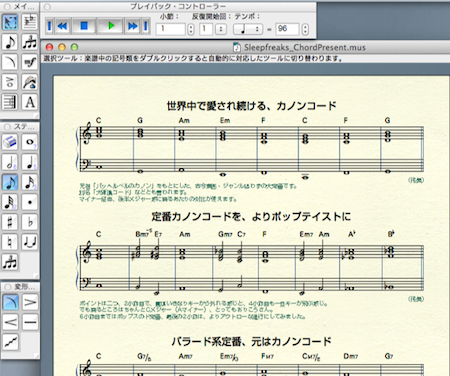Image resolution: width=450 pixels, height=376 pixels.
Task: Choose the Speedy Entry tool
Action: pyautogui.click(x=30, y=42)
